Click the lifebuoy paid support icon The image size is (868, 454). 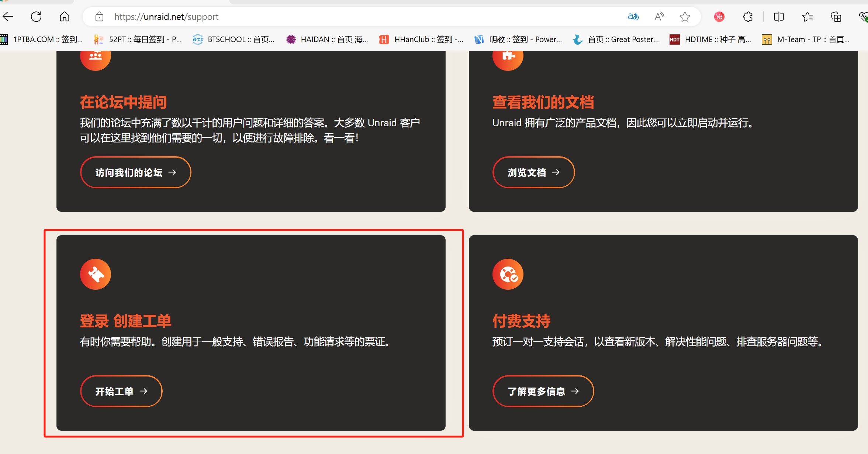508,274
